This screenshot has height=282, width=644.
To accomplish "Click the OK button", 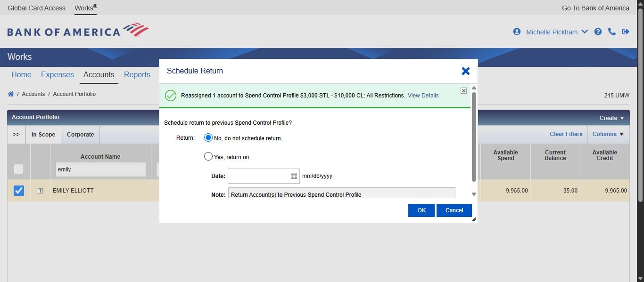I will [x=421, y=210].
